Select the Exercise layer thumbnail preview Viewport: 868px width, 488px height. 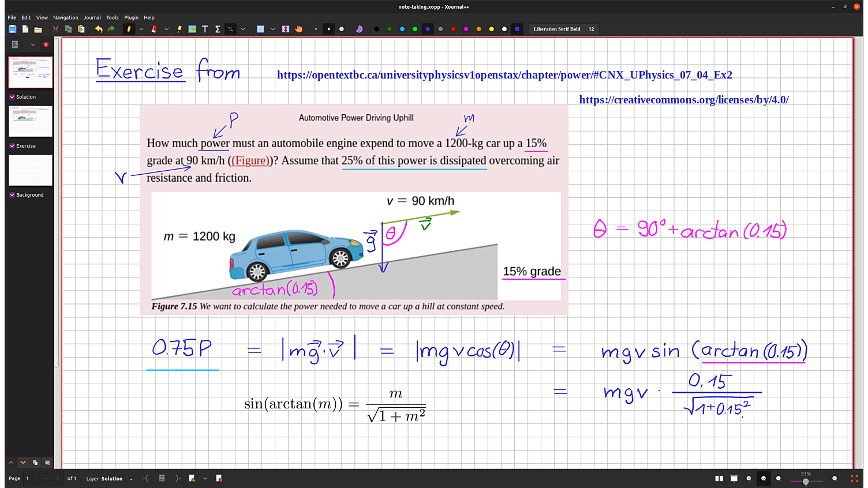pos(31,121)
